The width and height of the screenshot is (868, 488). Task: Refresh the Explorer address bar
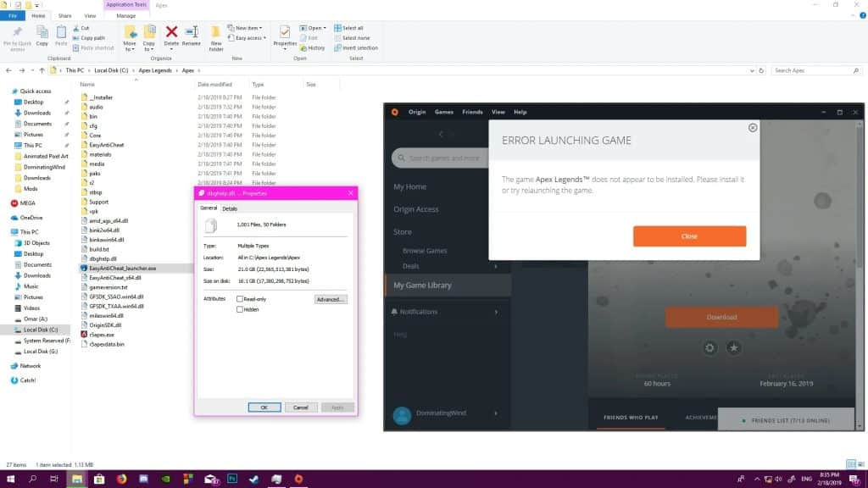[x=761, y=71]
